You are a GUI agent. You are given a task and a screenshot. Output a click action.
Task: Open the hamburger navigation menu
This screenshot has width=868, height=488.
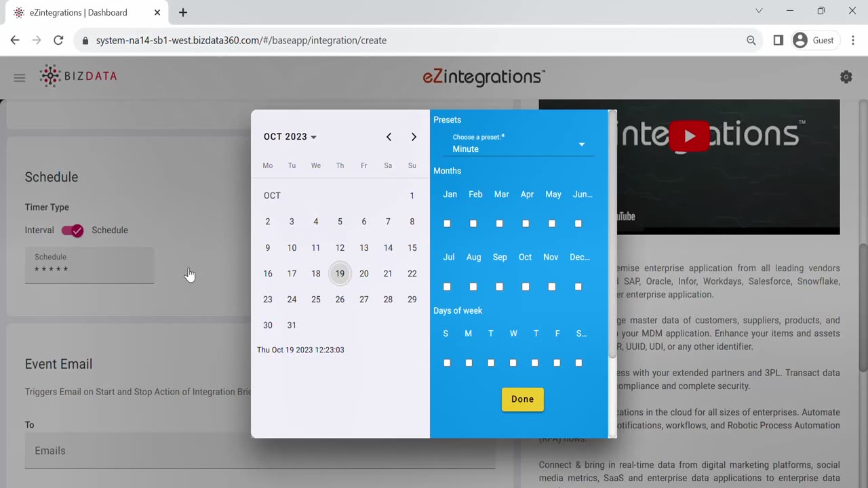20,78
